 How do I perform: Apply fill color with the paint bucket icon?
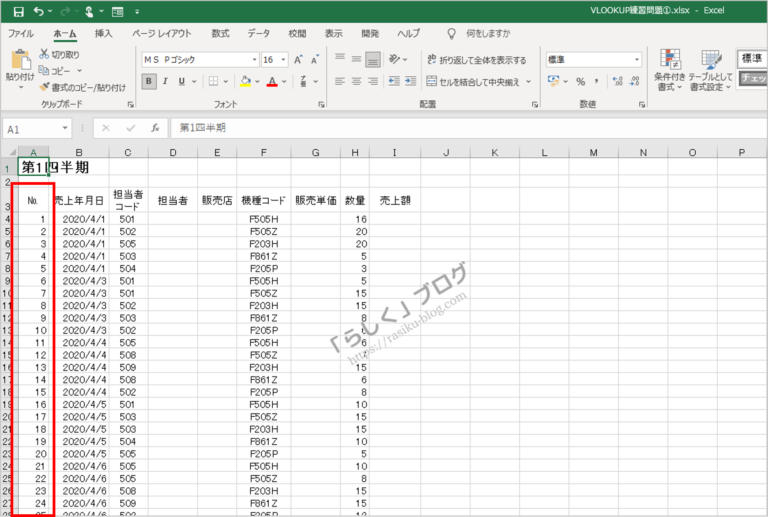(245, 81)
